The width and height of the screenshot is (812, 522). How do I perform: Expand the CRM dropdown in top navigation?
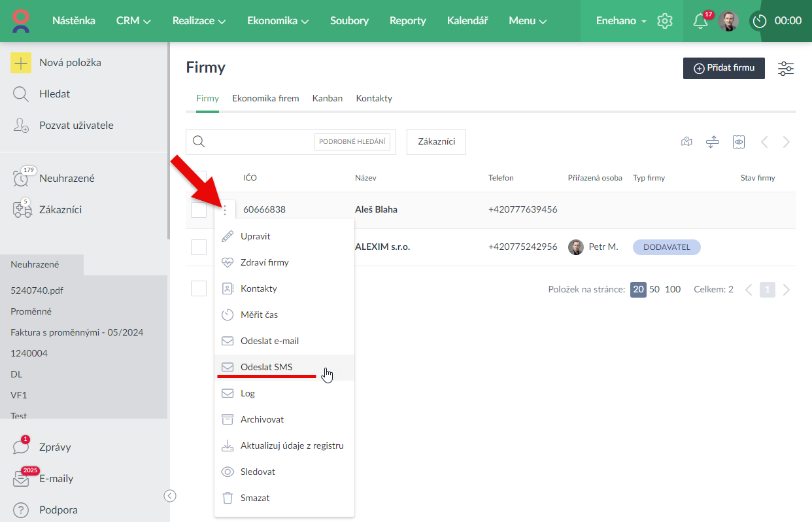click(x=133, y=21)
